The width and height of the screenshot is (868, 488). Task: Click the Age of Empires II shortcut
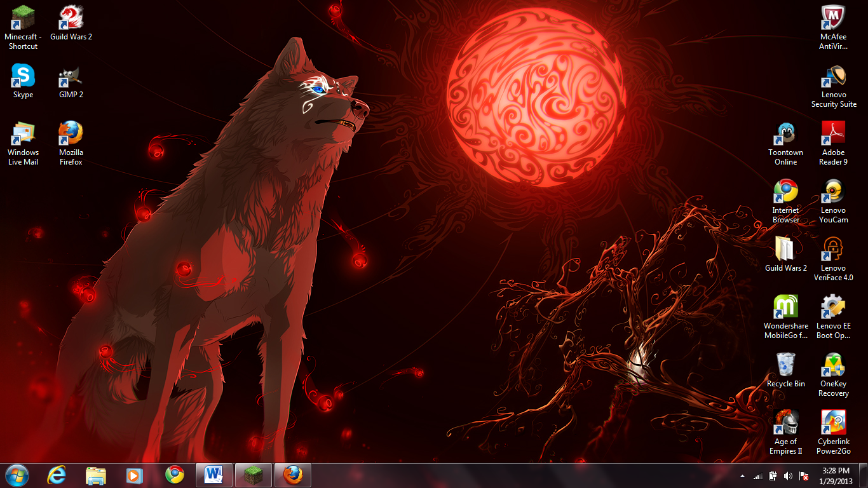785,423
